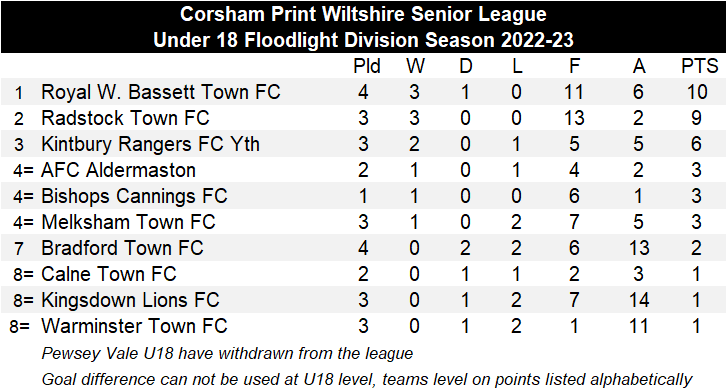The image size is (726, 391).
Task: Click the Pld column header
Action: tap(367, 66)
